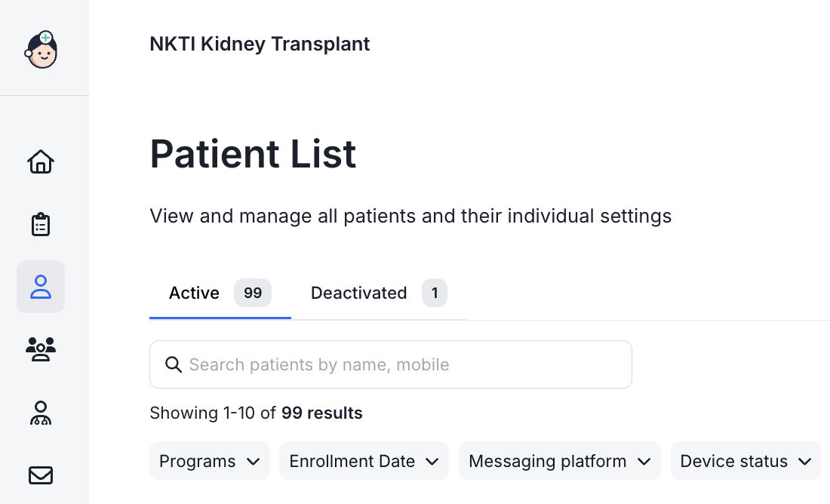The image size is (830, 504).
Task: Click the 1 count badge on Deactivated
Action: pyautogui.click(x=435, y=293)
